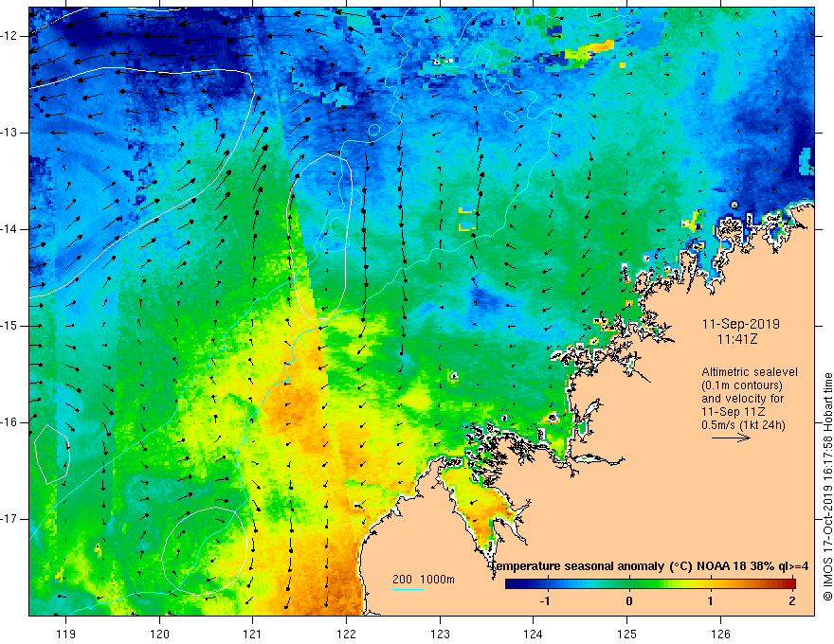This screenshot has width=834, height=644.
Task: Click latitude axis label "-13"
Action: coord(10,133)
